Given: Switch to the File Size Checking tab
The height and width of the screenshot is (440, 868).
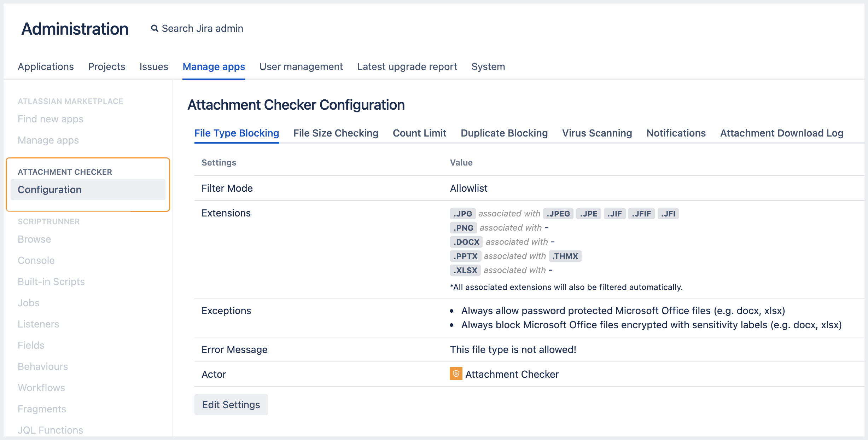Looking at the screenshot, I should coord(336,133).
